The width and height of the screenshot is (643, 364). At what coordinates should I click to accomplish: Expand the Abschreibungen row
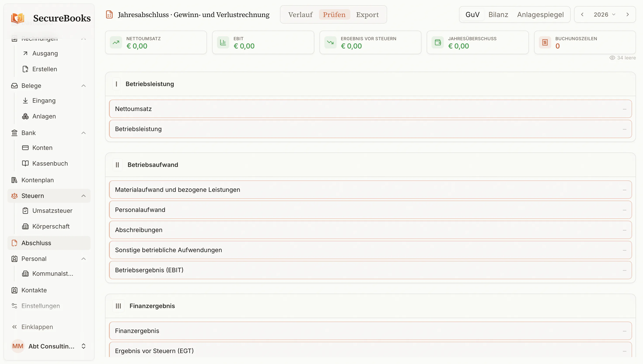pos(370,230)
